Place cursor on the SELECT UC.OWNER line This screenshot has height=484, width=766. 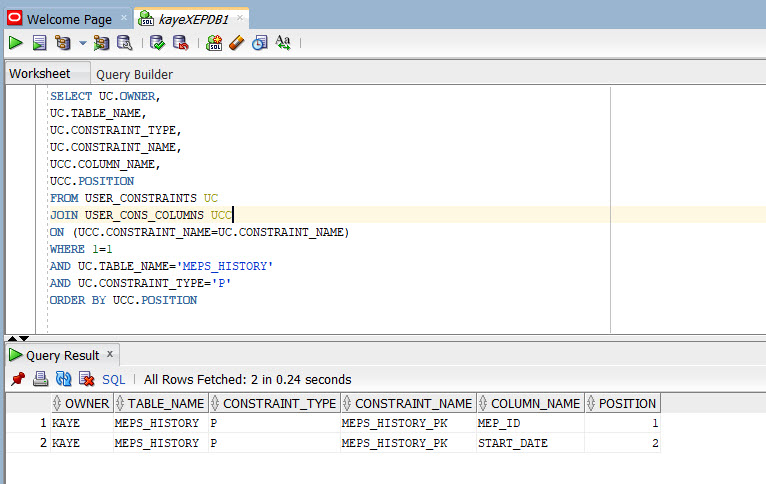105,96
